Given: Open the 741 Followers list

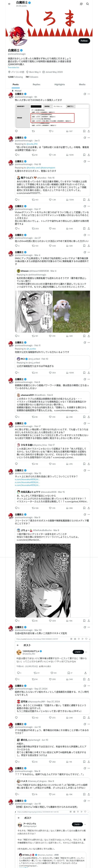Looking at the screenshot, I should [x=32, y=77].
